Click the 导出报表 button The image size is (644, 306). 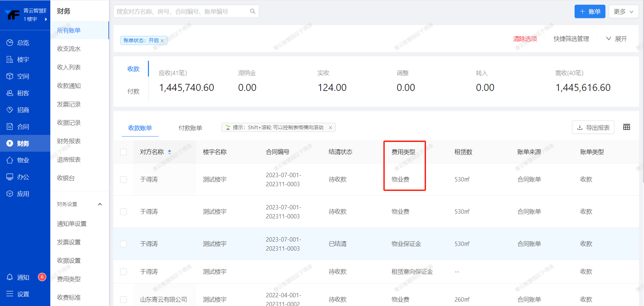[x=593, y=127]
